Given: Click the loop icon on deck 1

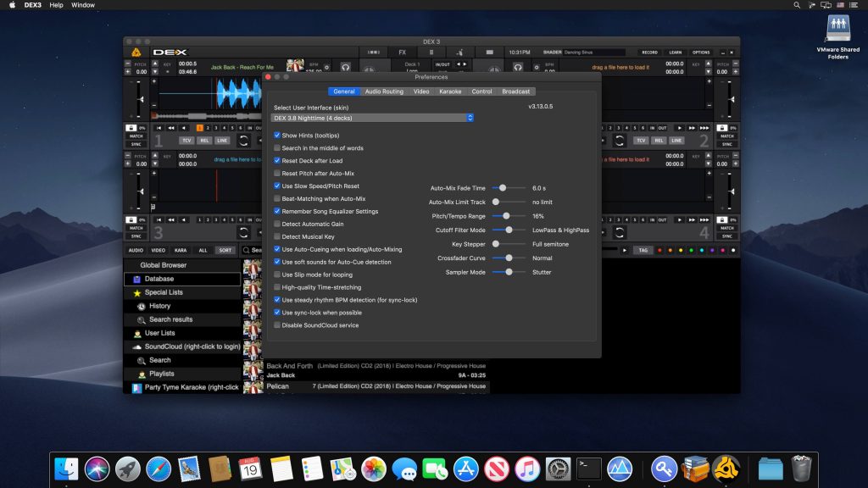Looking at the screenshot, I should pos(243,141).
